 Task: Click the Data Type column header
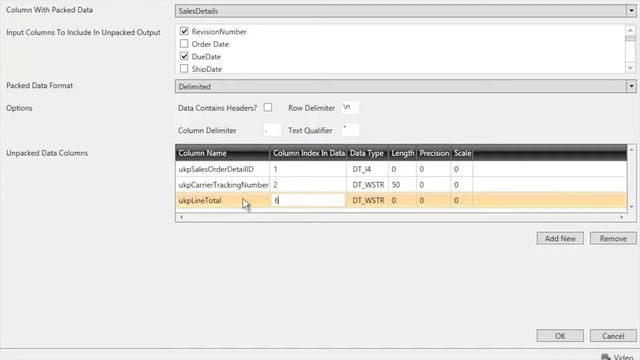367,153
